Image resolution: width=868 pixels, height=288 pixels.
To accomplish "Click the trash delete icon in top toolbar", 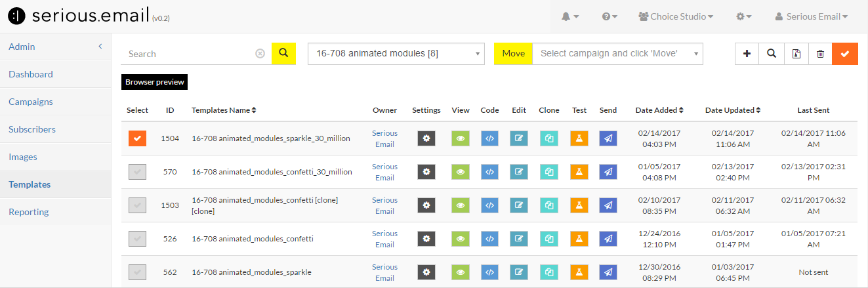I will click(820, 54).
